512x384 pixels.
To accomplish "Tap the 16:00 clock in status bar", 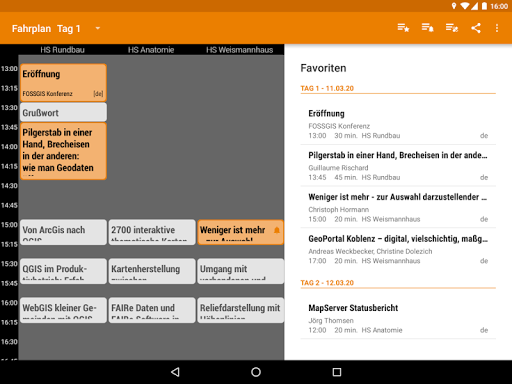I will click(499, 6).
